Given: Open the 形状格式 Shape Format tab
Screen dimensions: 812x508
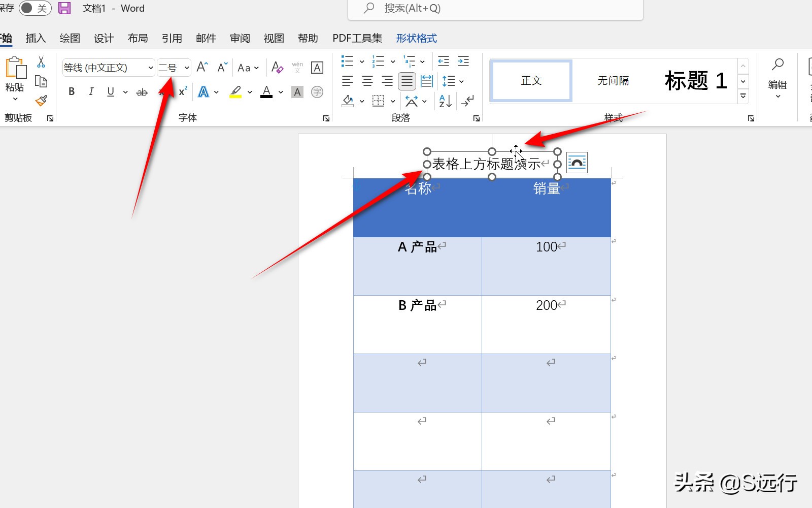Looking at the screenshot, I should pyautogui.click(x=416, y=38).
